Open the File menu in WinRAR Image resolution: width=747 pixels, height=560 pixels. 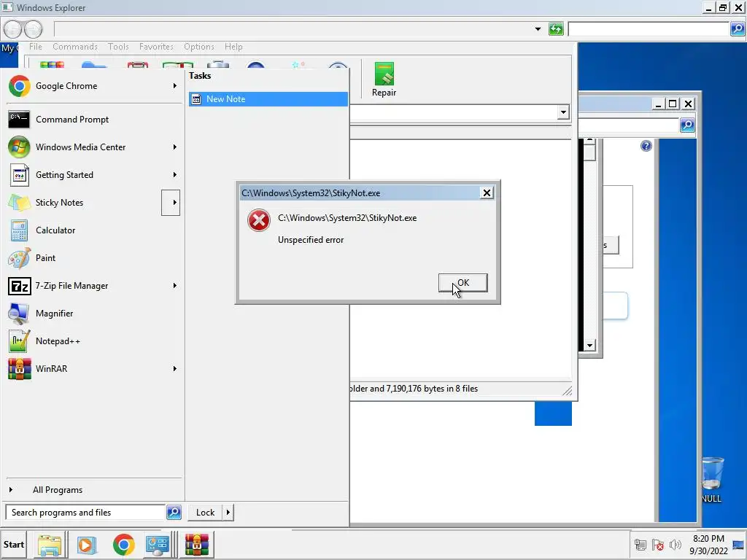point(35,47)
